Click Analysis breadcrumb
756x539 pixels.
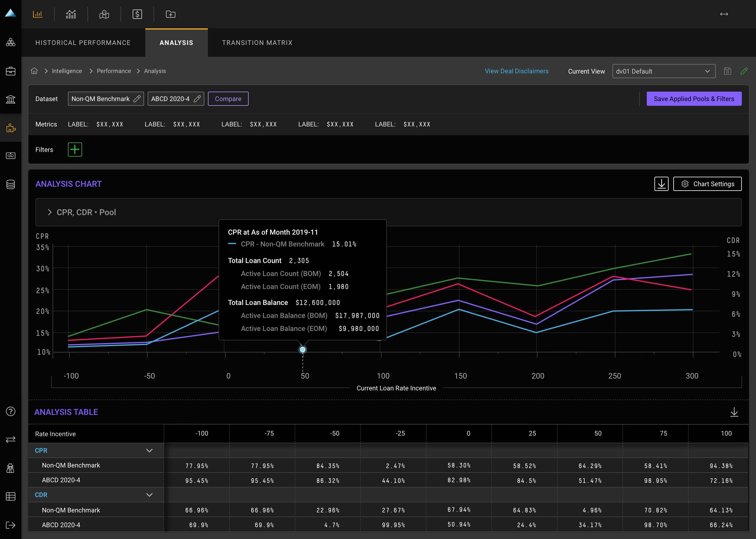155,71
